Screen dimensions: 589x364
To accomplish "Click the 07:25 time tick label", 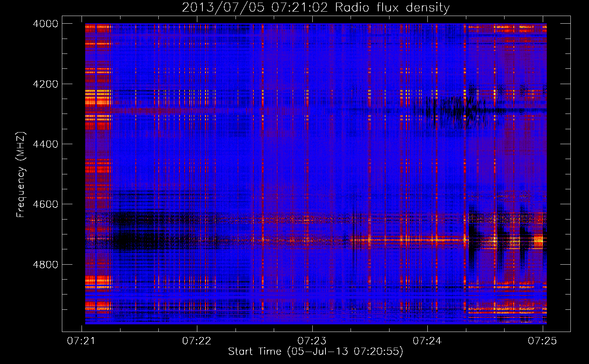I will 542,341.
